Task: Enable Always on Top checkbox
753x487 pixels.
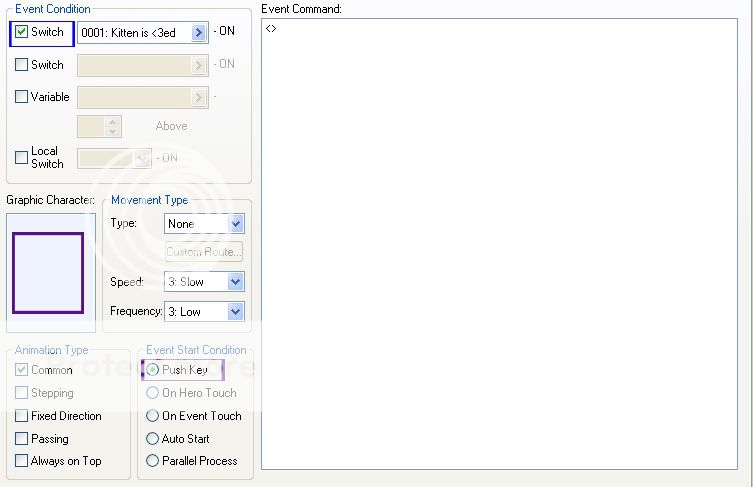Action: pos(22,461)
